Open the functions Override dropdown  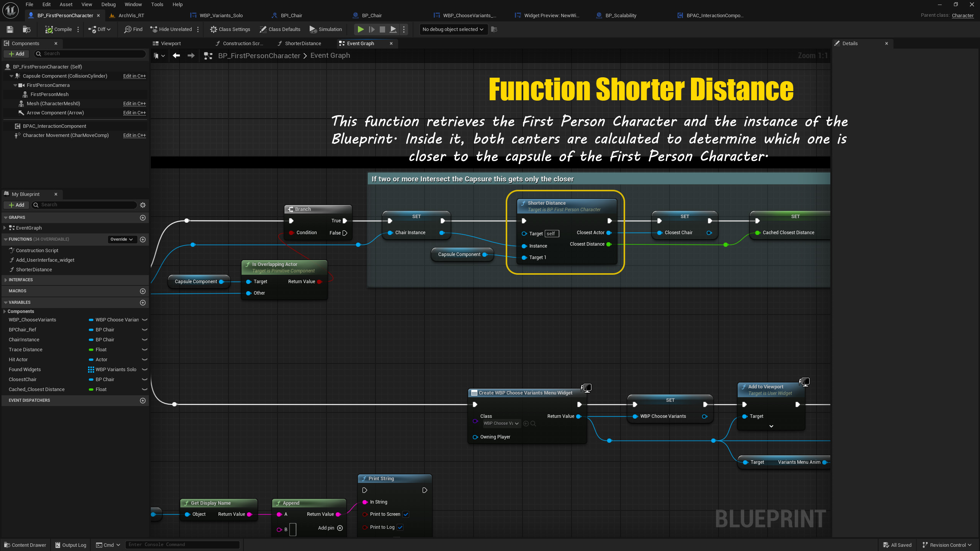(x=121, y=240)
